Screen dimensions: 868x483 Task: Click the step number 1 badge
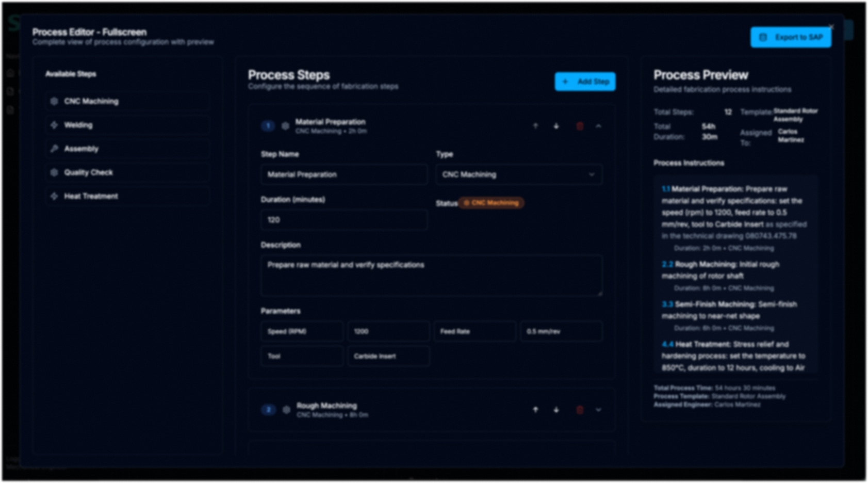tap(268, 126)
